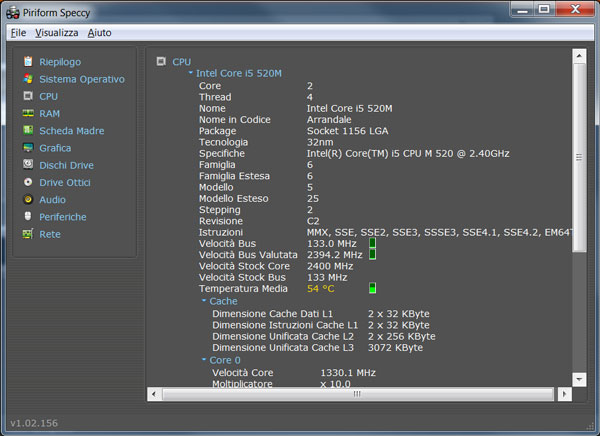The image size is (600, 436).
Task: Click the Modello Esteso value 25
Action: click(x=313, y=198)
